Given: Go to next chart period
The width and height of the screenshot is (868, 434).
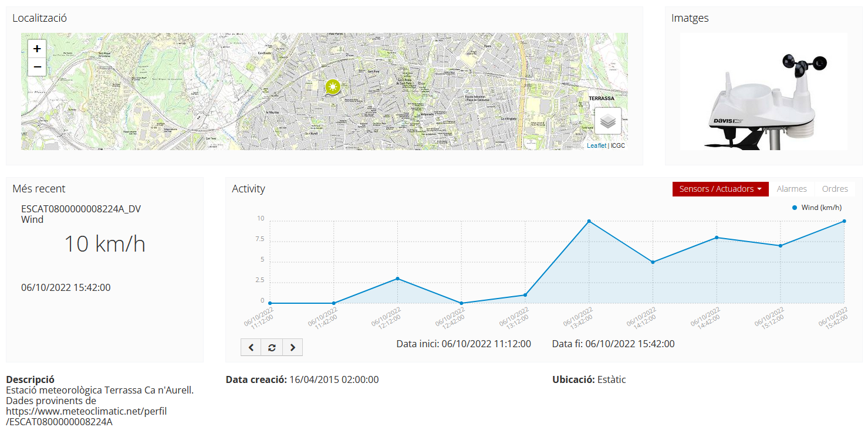Looking at the screenshot, I should [292, 347].
